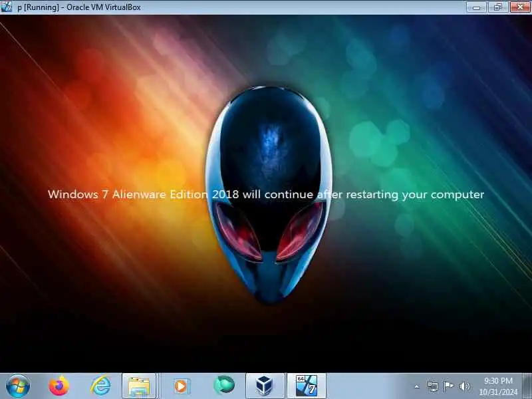Open the VirtualBox cube taskbar icon

[265, 386]
